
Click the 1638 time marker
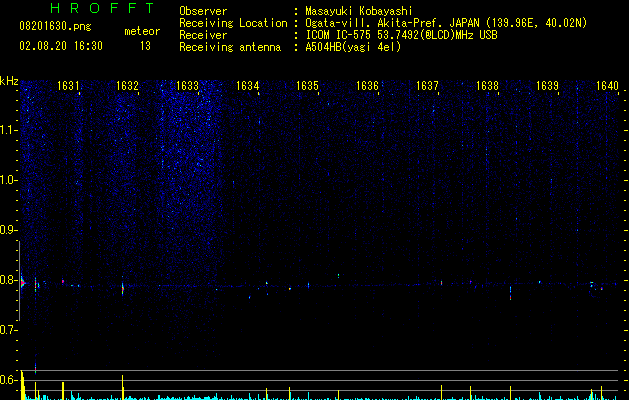tap(487, 86)
